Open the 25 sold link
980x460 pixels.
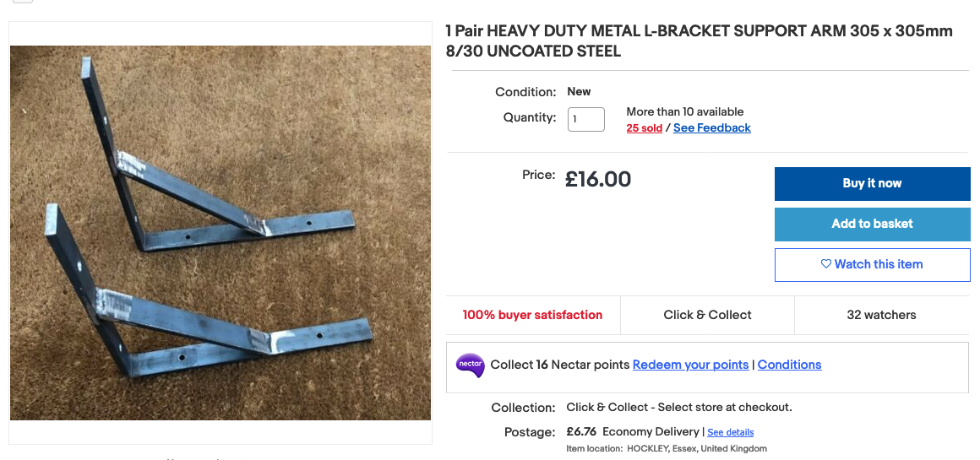click(x=644, y=128)
